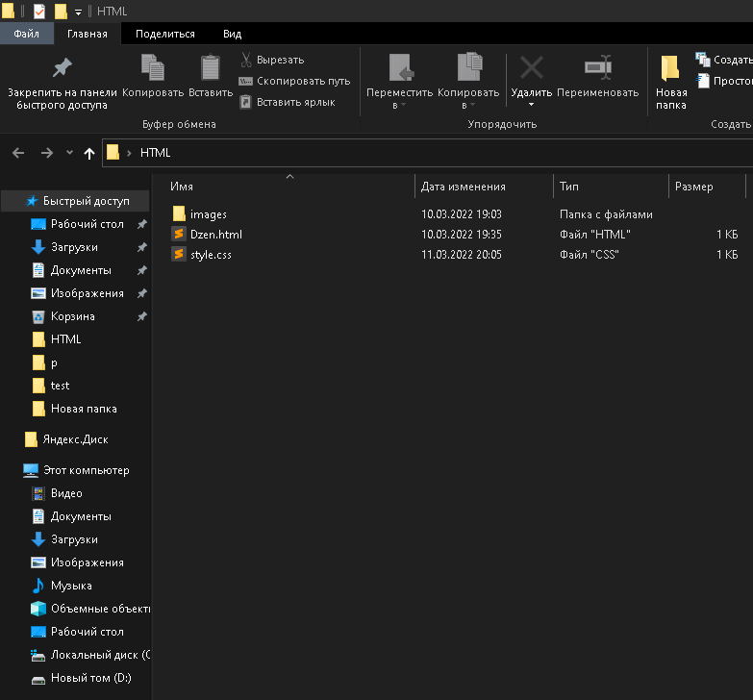Open Customize Quick Access Toolbar dropdown
Image resolution: width=753 pixels, height=700 pixels.
tap(78, 12)
